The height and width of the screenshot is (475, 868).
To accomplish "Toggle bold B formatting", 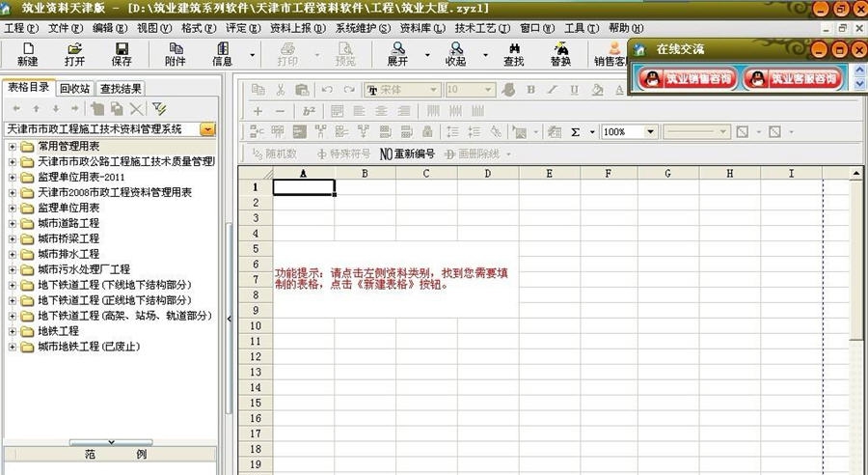I will pos(530,89).
